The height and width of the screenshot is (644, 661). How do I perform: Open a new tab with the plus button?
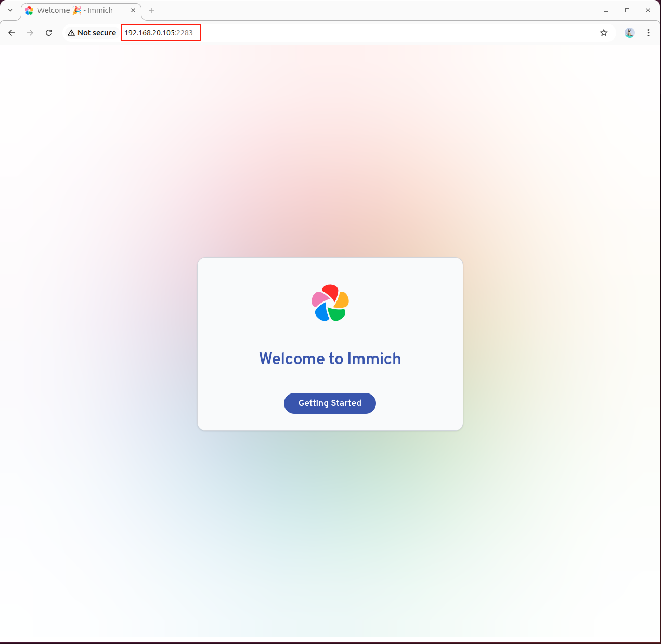[152, 10]
